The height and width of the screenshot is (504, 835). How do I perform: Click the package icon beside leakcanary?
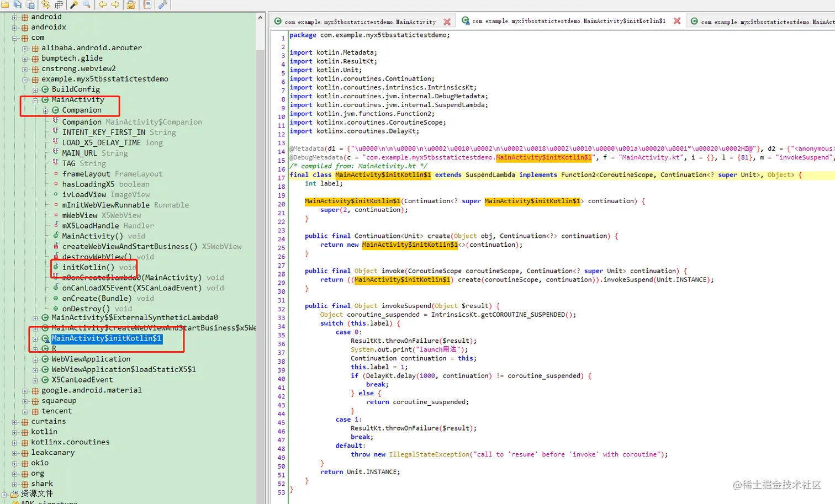pos(25,453)
